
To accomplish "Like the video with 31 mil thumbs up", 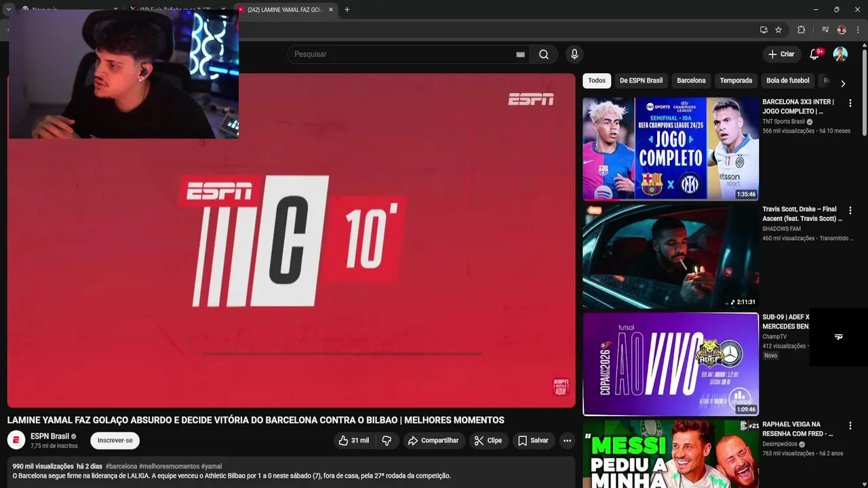I will [354, 441].
